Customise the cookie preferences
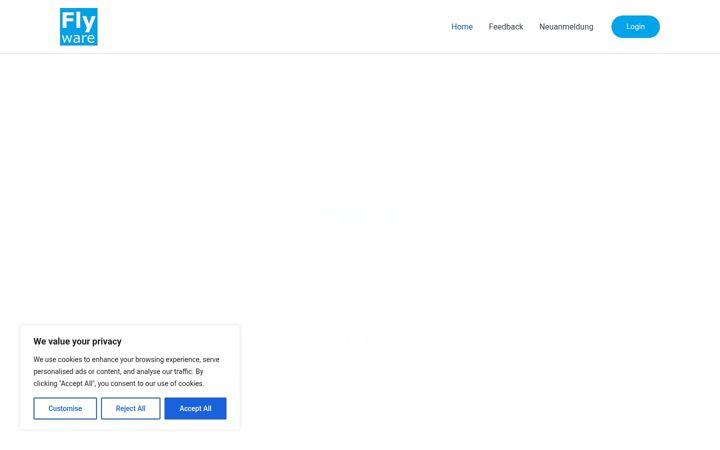 pos(65,408)
